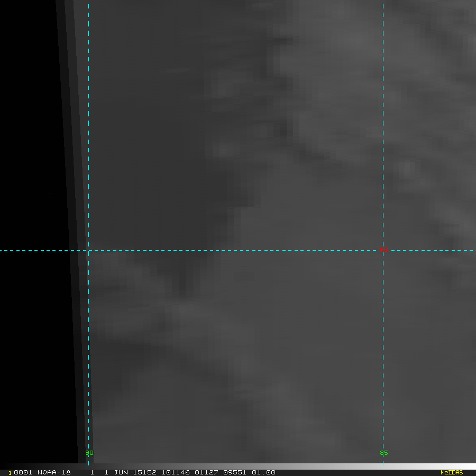
Task: Click the yellow frame indicator at bottom-left corner
Action: pyautogui.click(x=10, y=473)
